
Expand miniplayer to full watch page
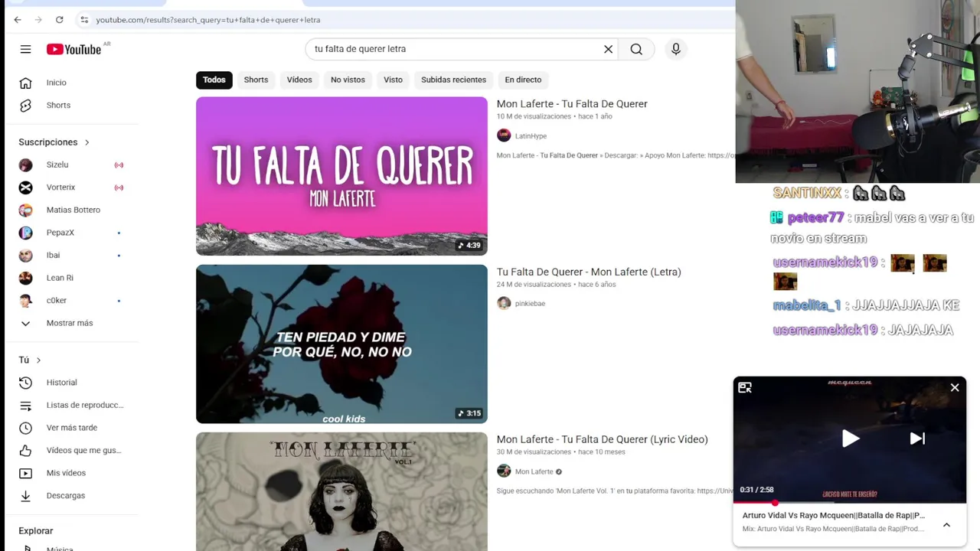pos(745,388)
